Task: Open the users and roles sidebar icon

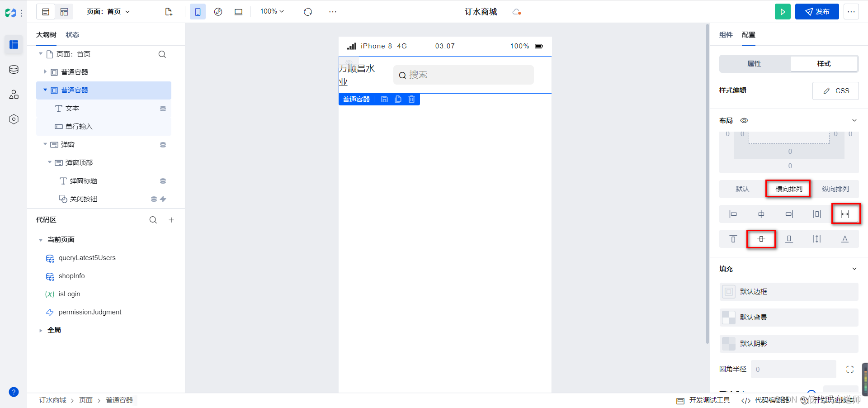Action: tap(14, 94)
